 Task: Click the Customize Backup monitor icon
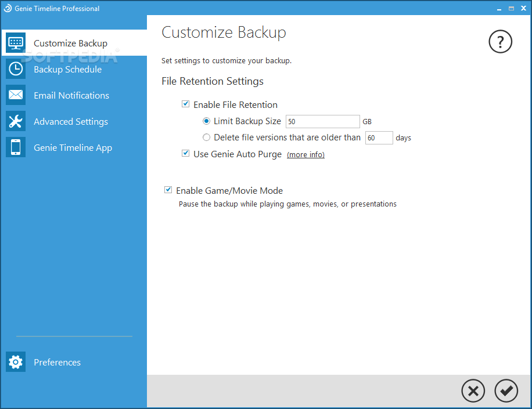[x=16, y=43]
